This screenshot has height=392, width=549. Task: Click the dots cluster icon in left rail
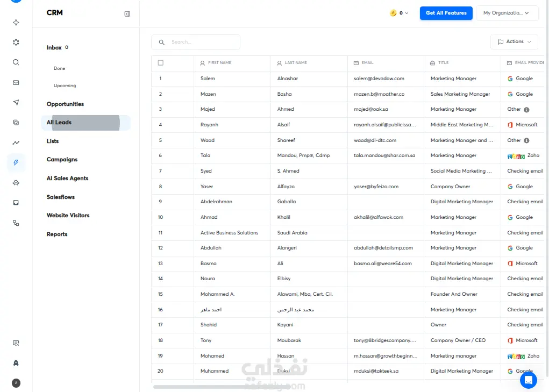click(16, 42)
